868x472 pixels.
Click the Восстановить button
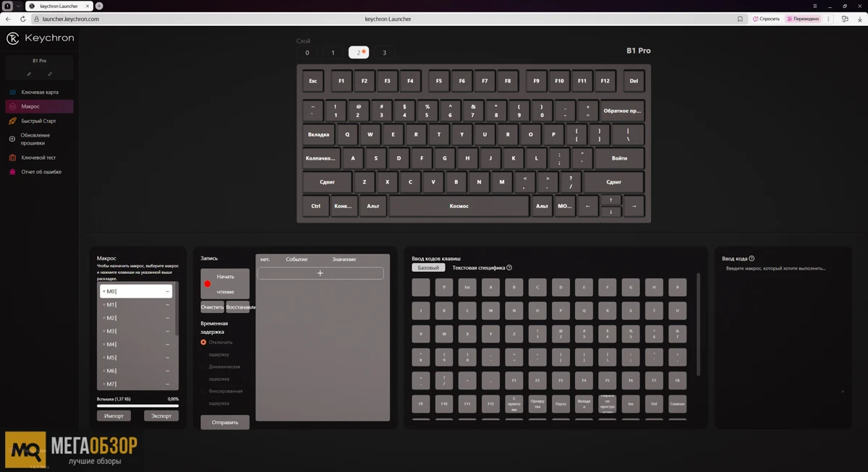(238, 307)
